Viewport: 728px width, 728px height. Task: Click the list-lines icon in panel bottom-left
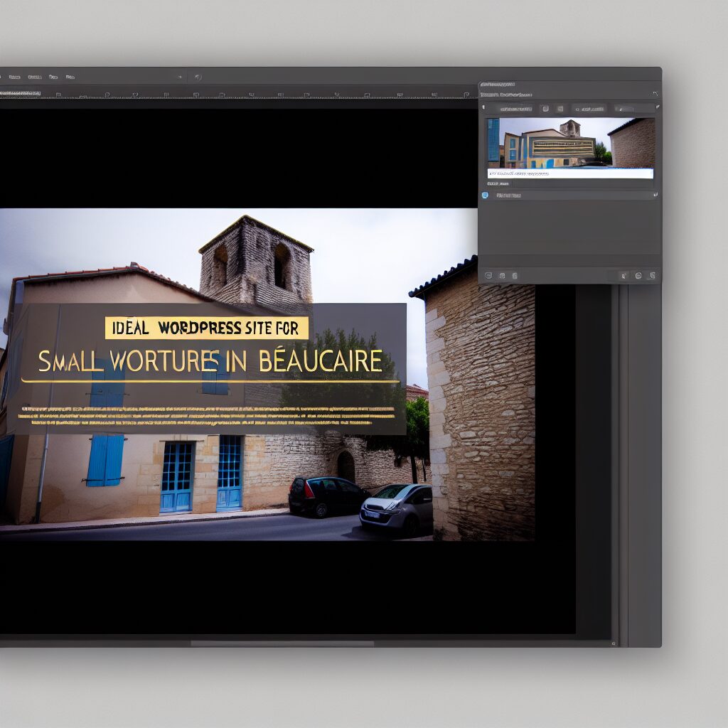pyautogui.click(x=488, y=276)
